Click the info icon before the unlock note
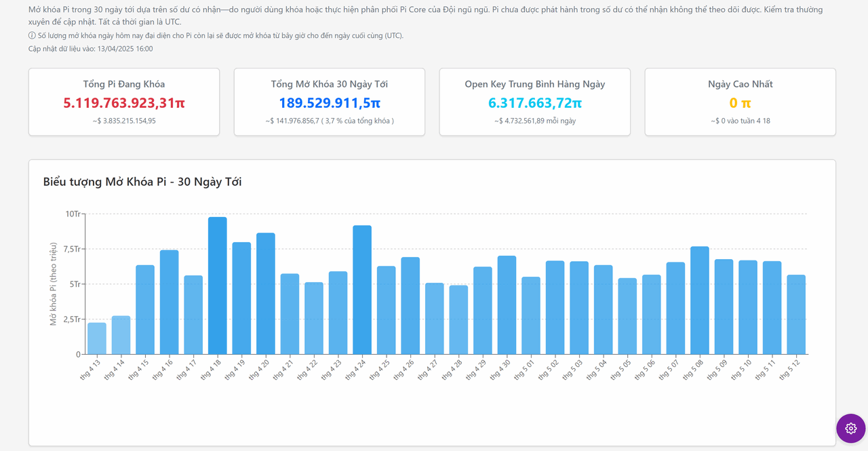 [x=32, y=35]
